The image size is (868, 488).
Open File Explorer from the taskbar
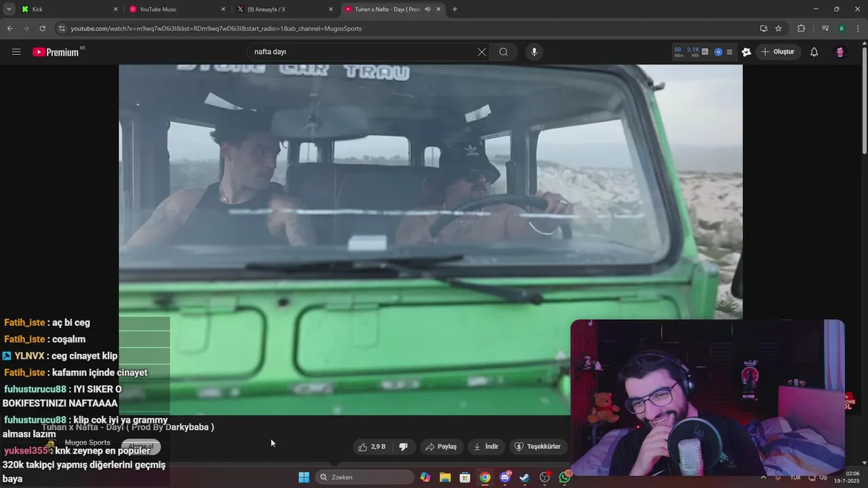445,477
